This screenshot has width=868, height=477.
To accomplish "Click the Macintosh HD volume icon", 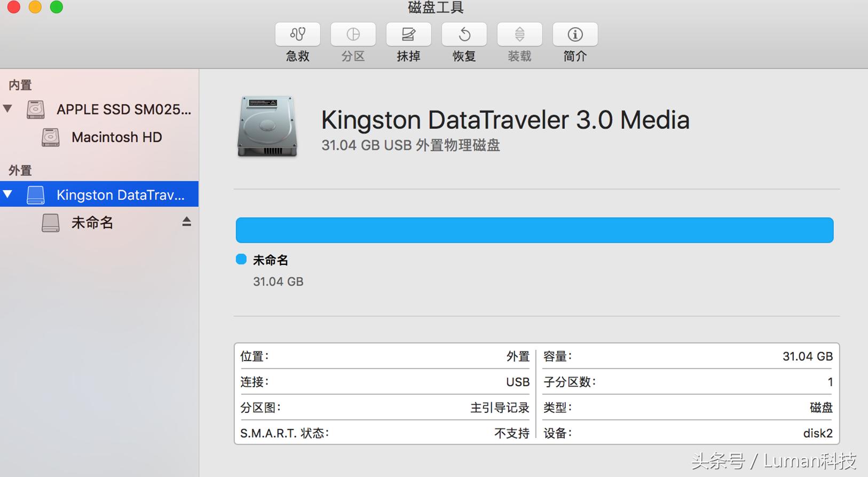I will pos(51,137).
